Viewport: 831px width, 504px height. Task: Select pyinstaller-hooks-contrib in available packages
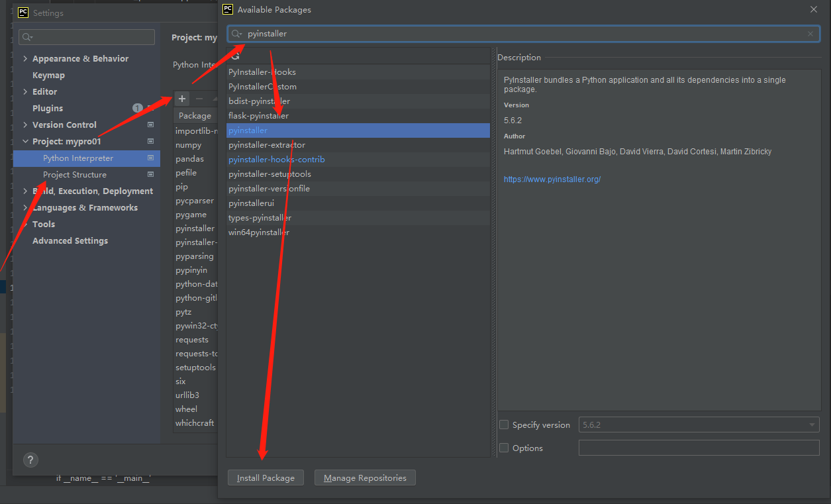click(x=358, y=160)
